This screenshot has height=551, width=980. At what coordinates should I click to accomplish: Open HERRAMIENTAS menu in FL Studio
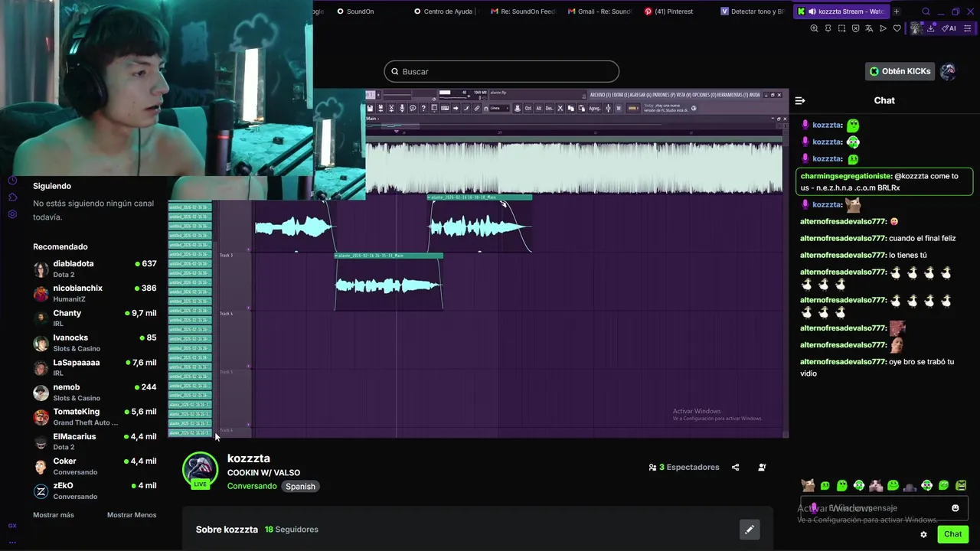pyautogui.click(x=733, y=95)
